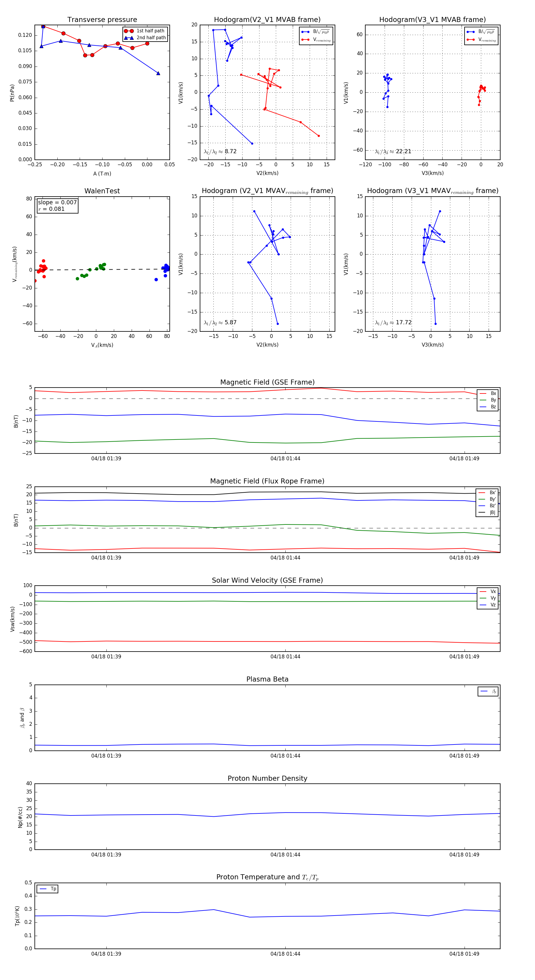Select the eigenvalue ratio 8.72 annotation

click(220, 151)
